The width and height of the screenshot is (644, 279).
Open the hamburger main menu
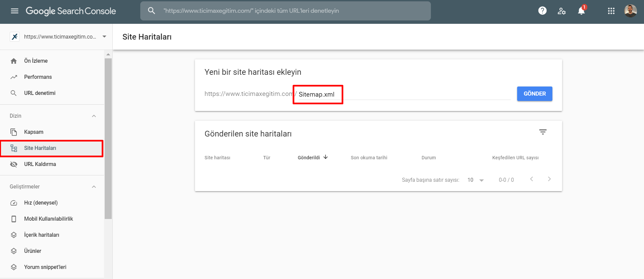click(x=14, y=11)
